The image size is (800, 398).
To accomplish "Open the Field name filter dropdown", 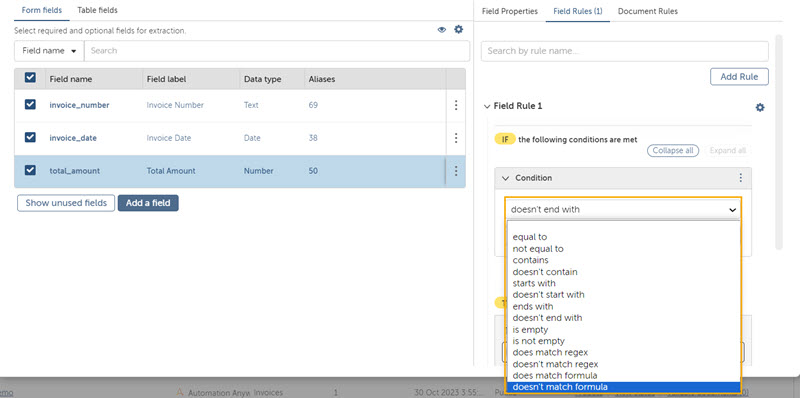I will tap(49, 51).
